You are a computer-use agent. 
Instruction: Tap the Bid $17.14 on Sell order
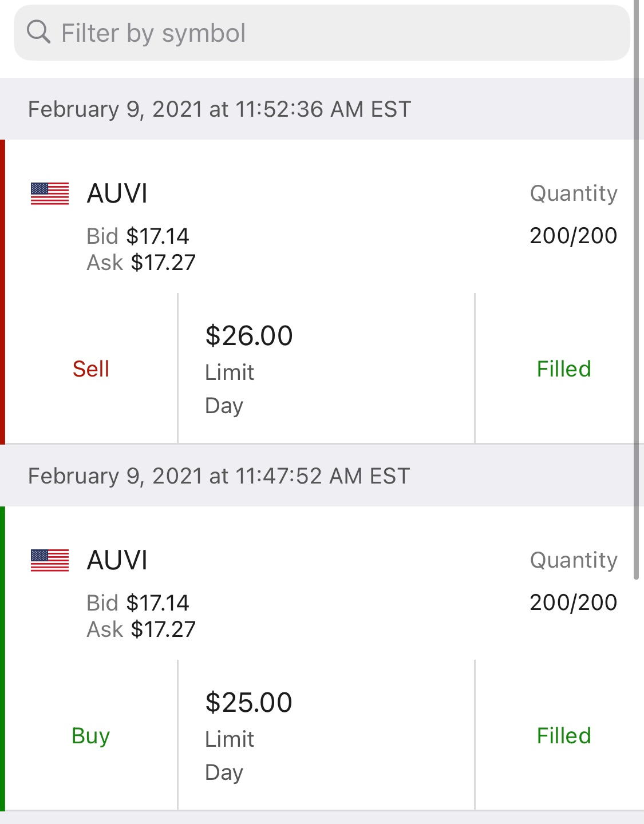pos(138,236)
